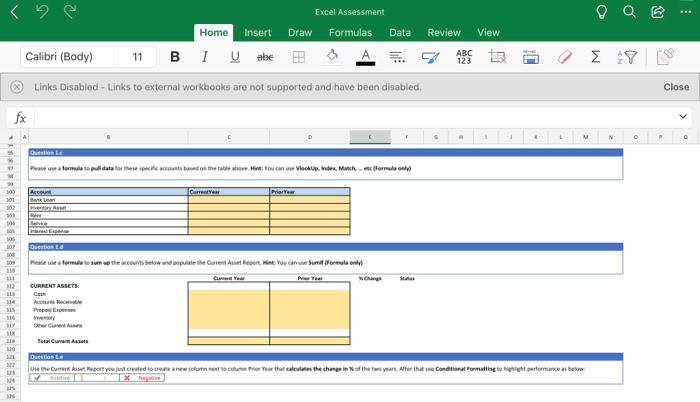Select the Question 1.c title cell
Screen dimensions: 700x402
325,152
